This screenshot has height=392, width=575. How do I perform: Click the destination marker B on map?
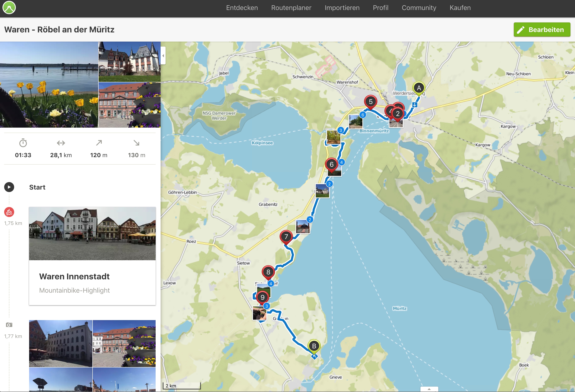click(314, 346)
